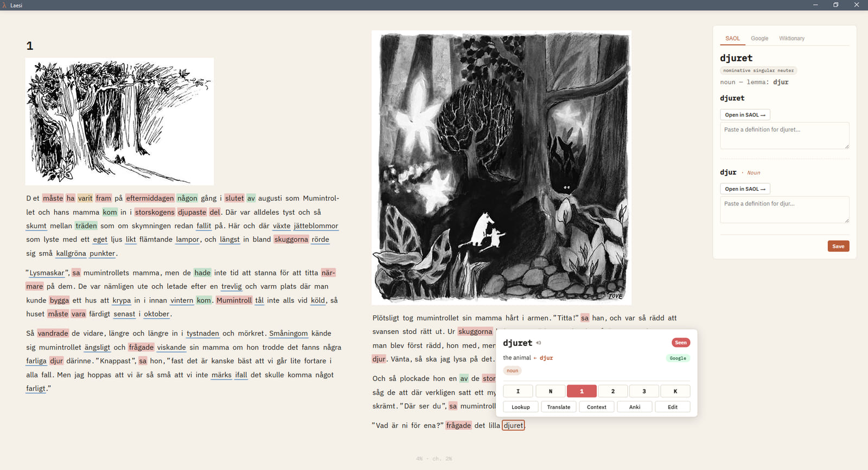Click the word bygga
Image resolution: width=868 pixels, height=470 pixels.
click(59, 300)
